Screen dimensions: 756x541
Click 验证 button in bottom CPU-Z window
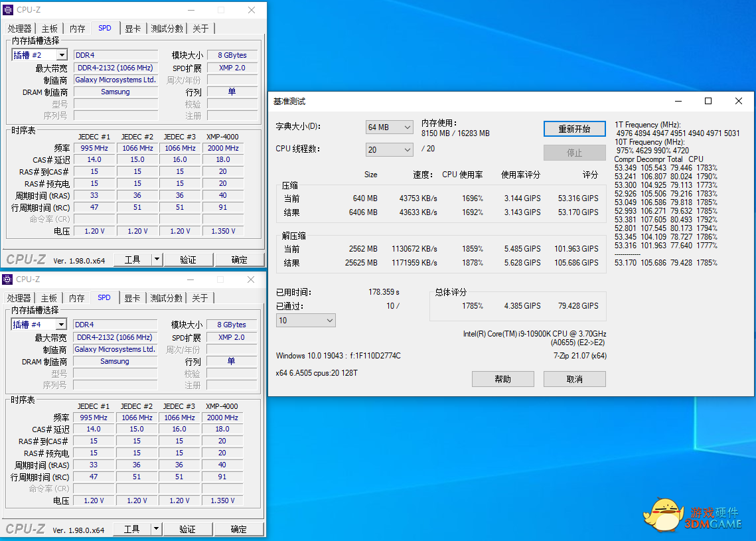[187, 529]
